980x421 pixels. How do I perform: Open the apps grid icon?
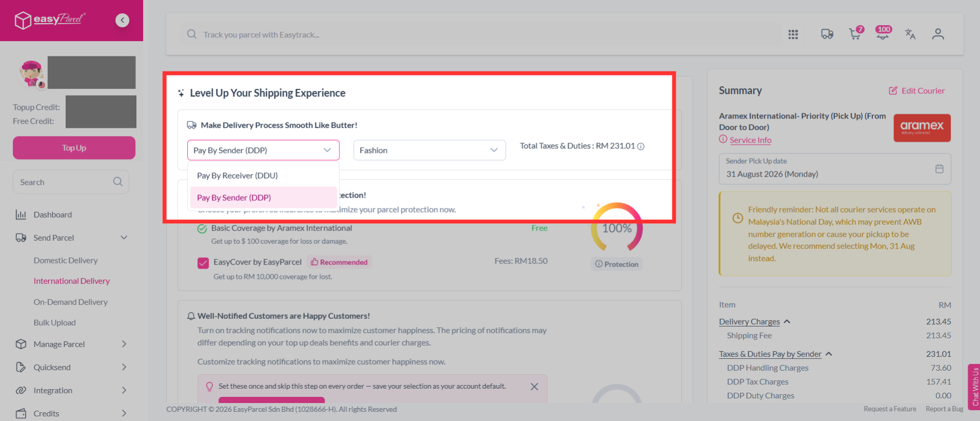pos(793,34)
